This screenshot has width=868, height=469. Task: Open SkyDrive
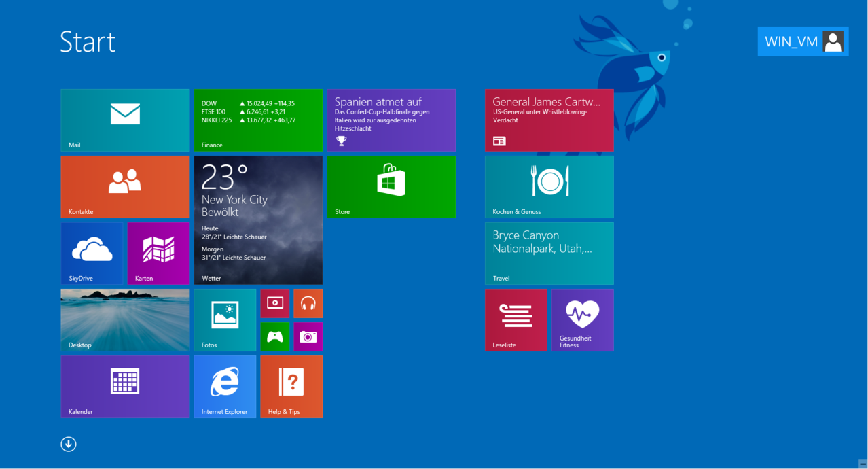click(92, 253)
